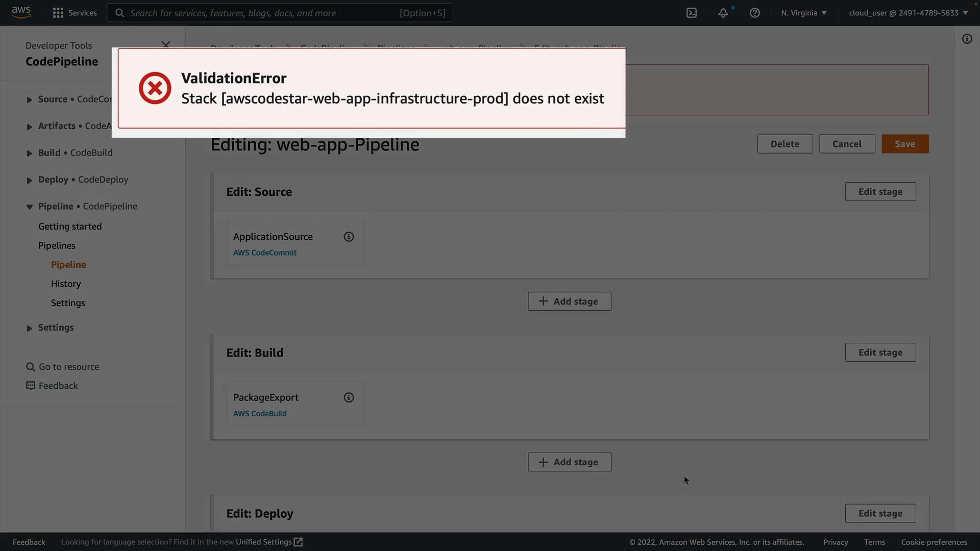The image size is (980, 551).
Task: Click the notifications bell icon
Action: click(x=723, y=13)
